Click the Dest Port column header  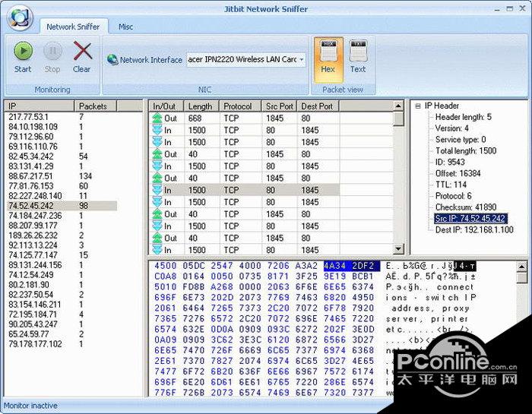(318, 106)
